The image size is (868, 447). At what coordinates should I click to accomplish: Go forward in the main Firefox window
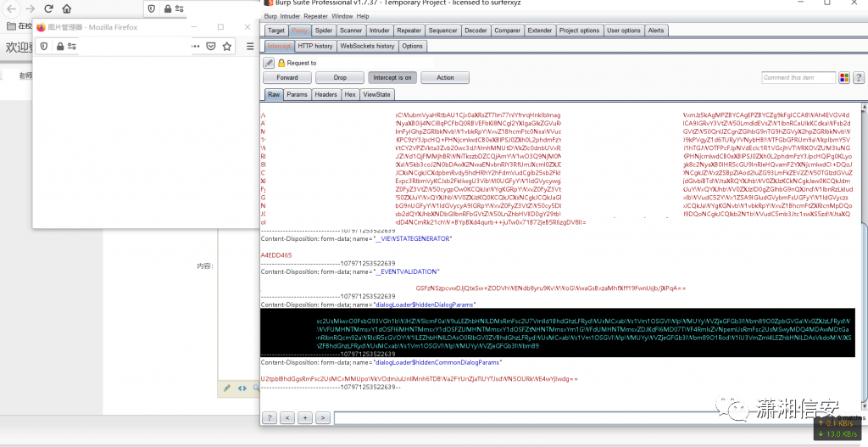(30, 8)
